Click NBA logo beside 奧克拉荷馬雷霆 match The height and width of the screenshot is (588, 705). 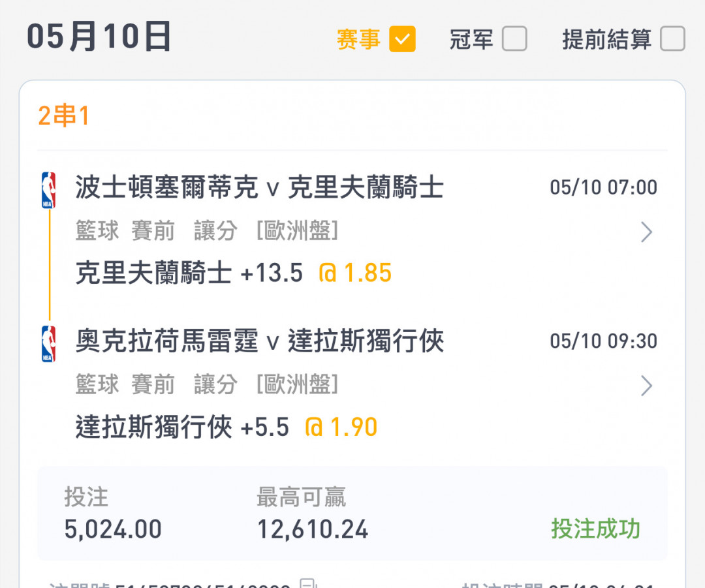pyautogui.click(x=48, y=345)
